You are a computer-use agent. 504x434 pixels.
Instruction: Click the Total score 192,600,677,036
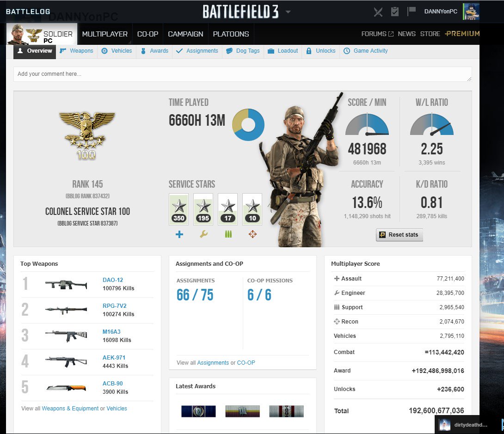click(436, 410)
